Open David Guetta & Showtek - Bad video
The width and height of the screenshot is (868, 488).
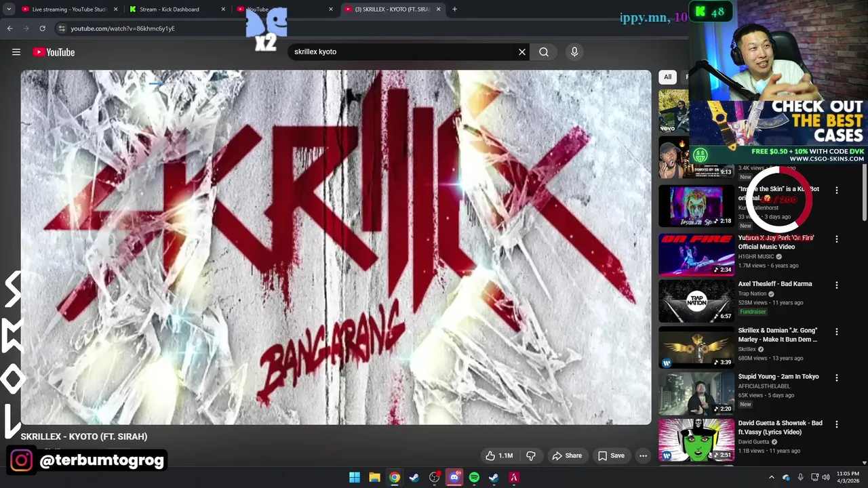click(780, 428)
